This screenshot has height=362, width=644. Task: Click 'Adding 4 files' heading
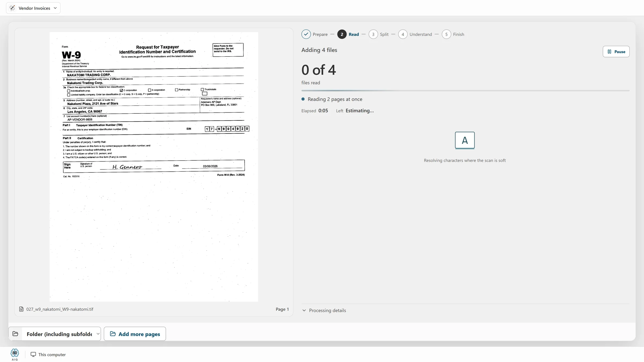click(319, 50)
